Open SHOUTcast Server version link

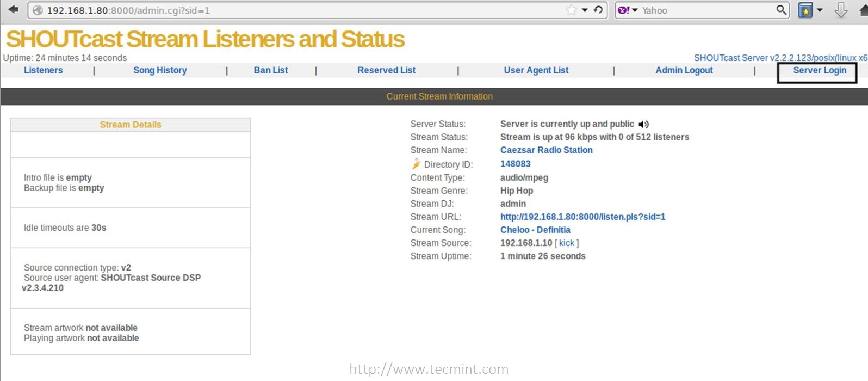780,58
